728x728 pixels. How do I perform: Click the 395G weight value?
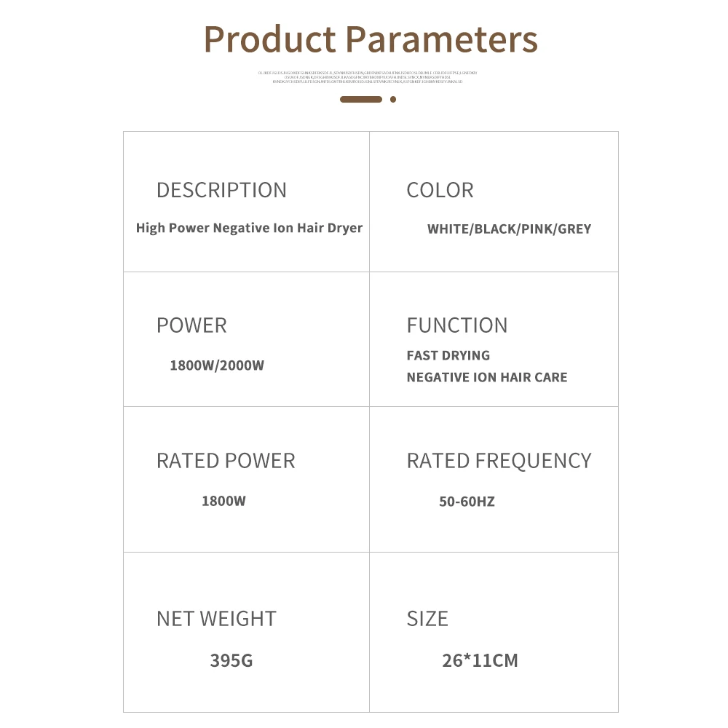click(232, 660)
